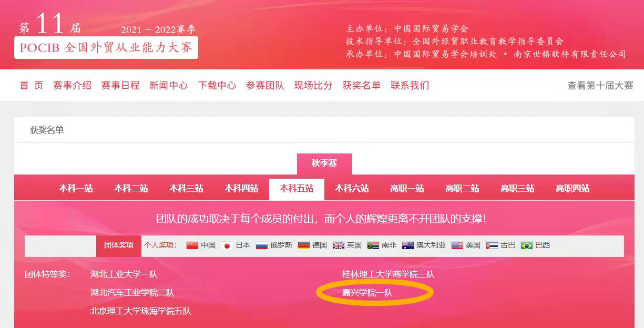Click the Cuba flag icon
Image resolution: width=644 pixels, height=328 pixels.
492,245
